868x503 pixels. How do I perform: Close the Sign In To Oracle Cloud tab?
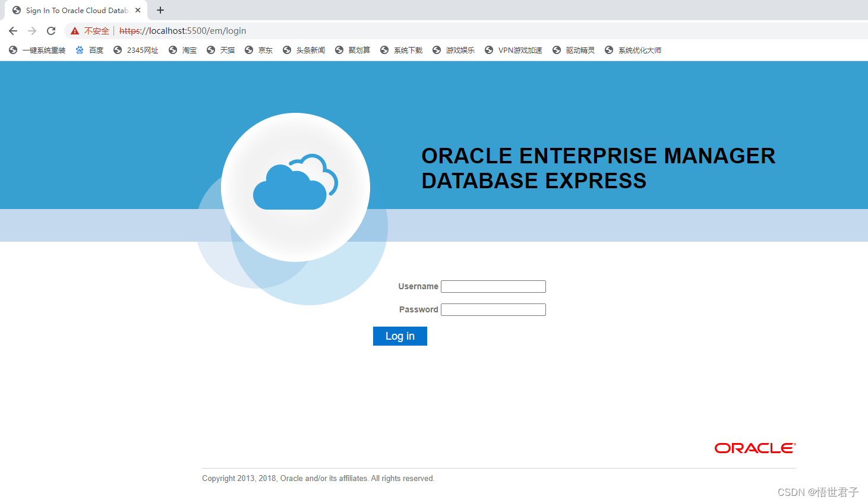(138, 10)
